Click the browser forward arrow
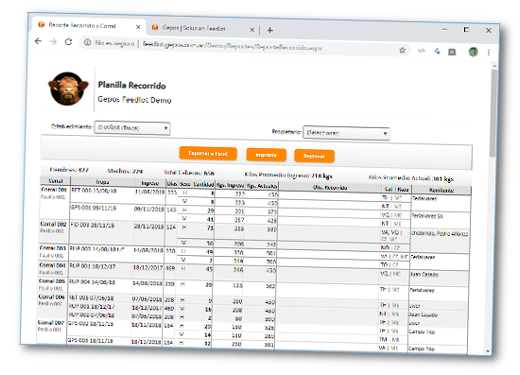520x375 pixels. 53,42
